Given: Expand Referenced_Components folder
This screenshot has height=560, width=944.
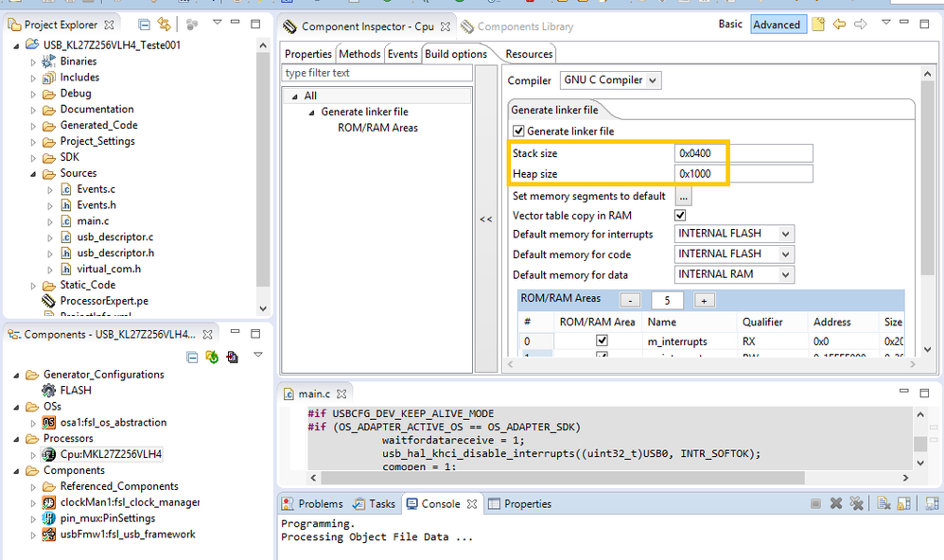Looking at the screenshot, I should [33, 486].
